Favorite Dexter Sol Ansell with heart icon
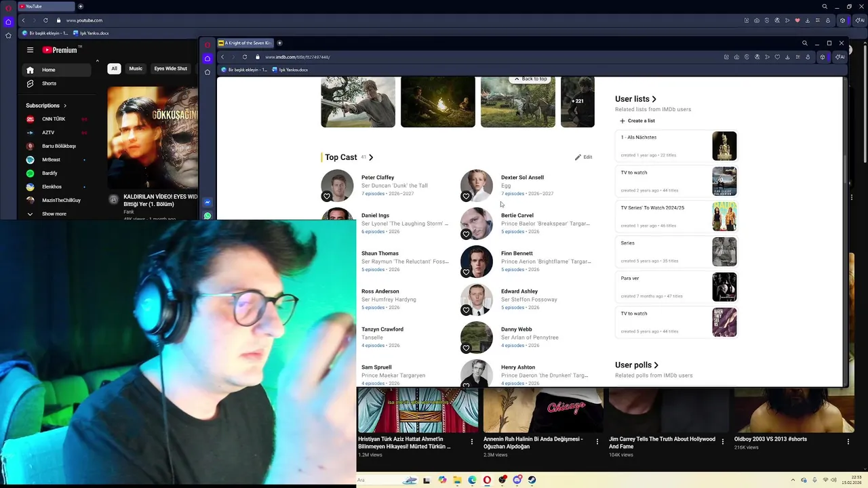This screenshot has height=488, width=868. [x=466, y=197]
